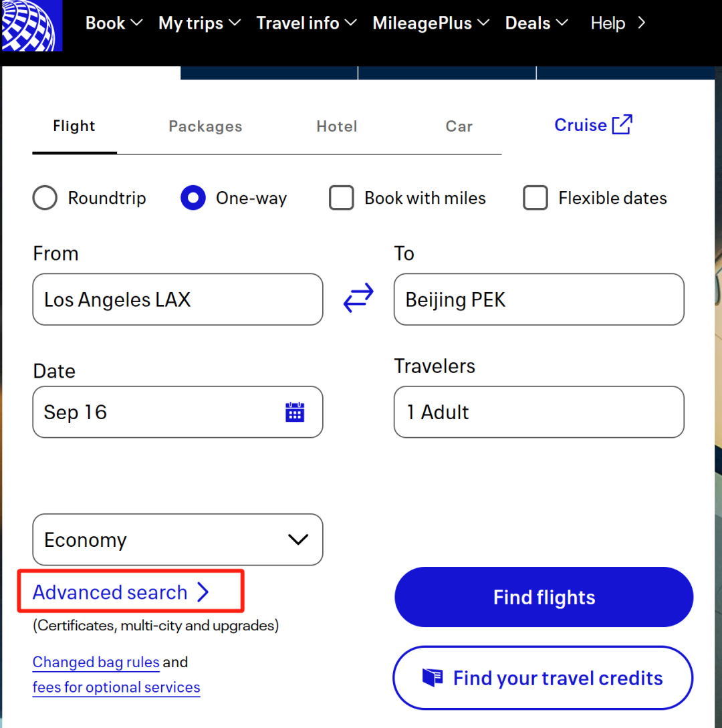Image resolution: width=722 pixels, height=728 pixels.
Task: Switch to the Packages tab
Action: (x=205, y=126)
